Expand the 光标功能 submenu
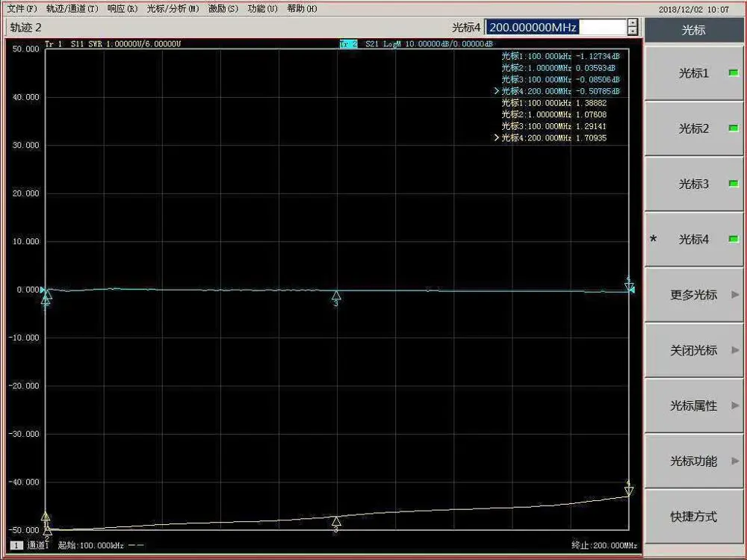Screen dimensions: 747x560 click(694, 461)
